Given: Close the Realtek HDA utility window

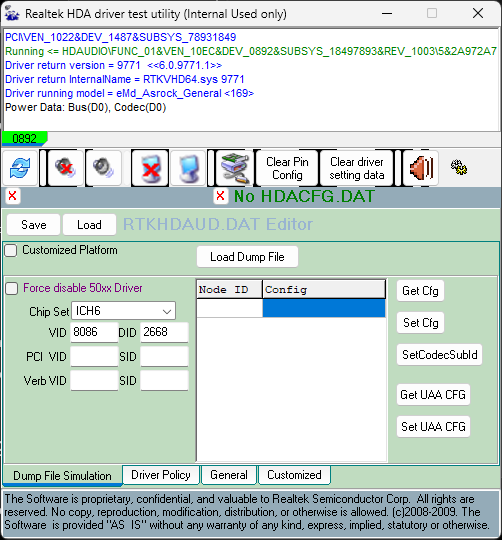Looking at the screenshot, I should (478, 14).
